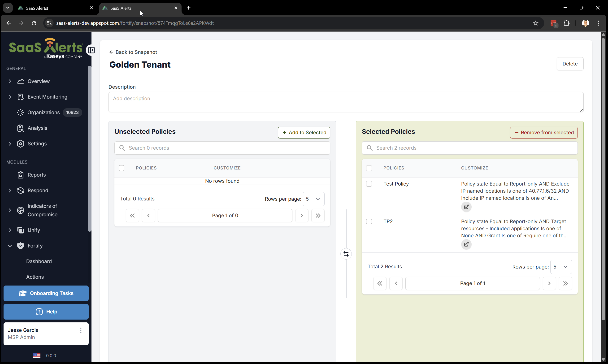Bookmark this page with the star icon
608x364 pixels.
[535, 23]
